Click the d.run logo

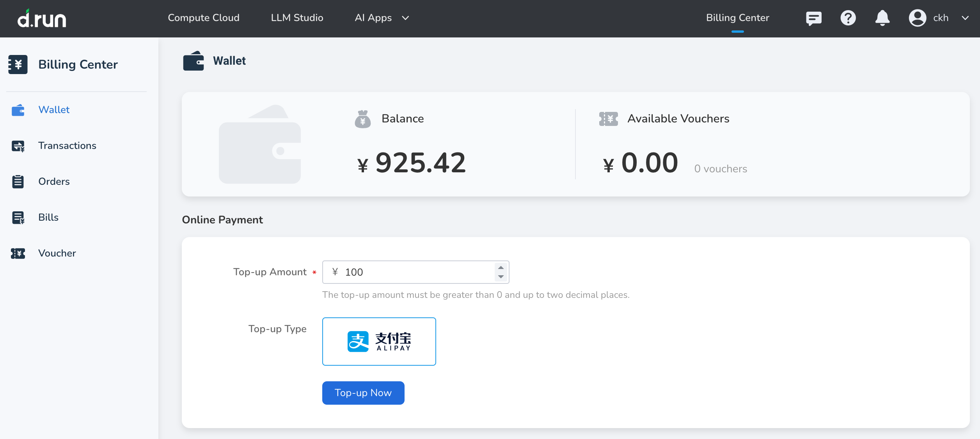(42, 18)
